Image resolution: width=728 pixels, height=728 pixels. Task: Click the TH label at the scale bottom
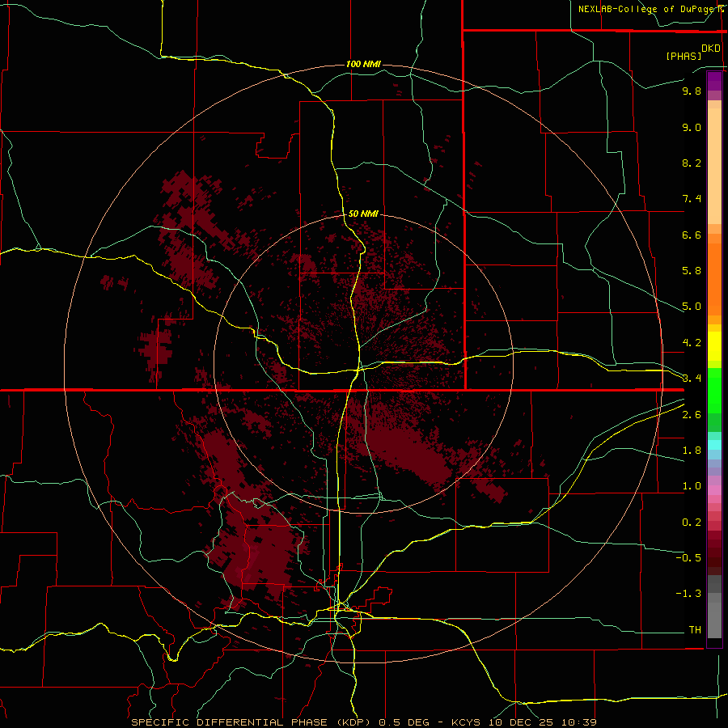click(695, 630)
